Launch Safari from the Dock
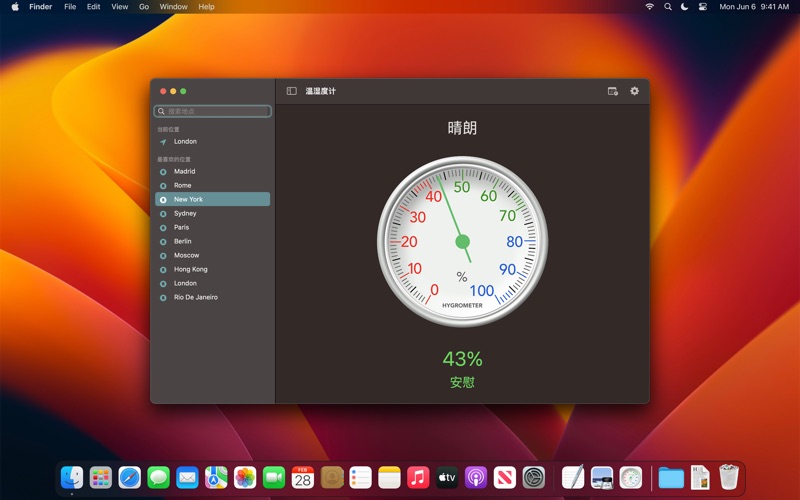This screenshot has width=800, height=500. point(130,478)
